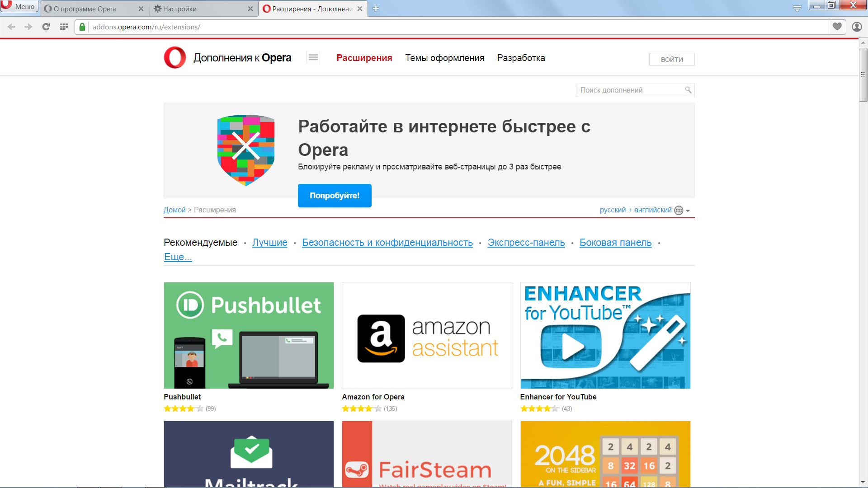The image size is (868, 488).
Task: Open the Экспресс-панель category link
Action: click(x=526, y=243)
